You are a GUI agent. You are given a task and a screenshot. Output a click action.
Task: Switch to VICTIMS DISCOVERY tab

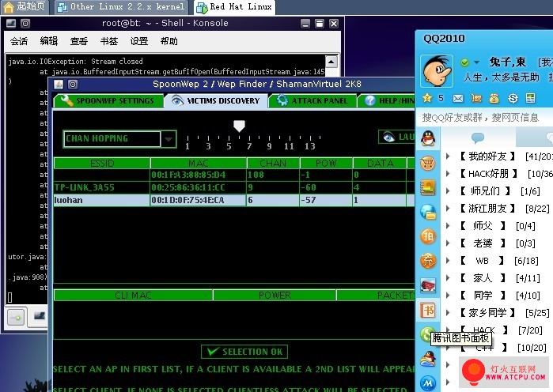pos(216,100)
